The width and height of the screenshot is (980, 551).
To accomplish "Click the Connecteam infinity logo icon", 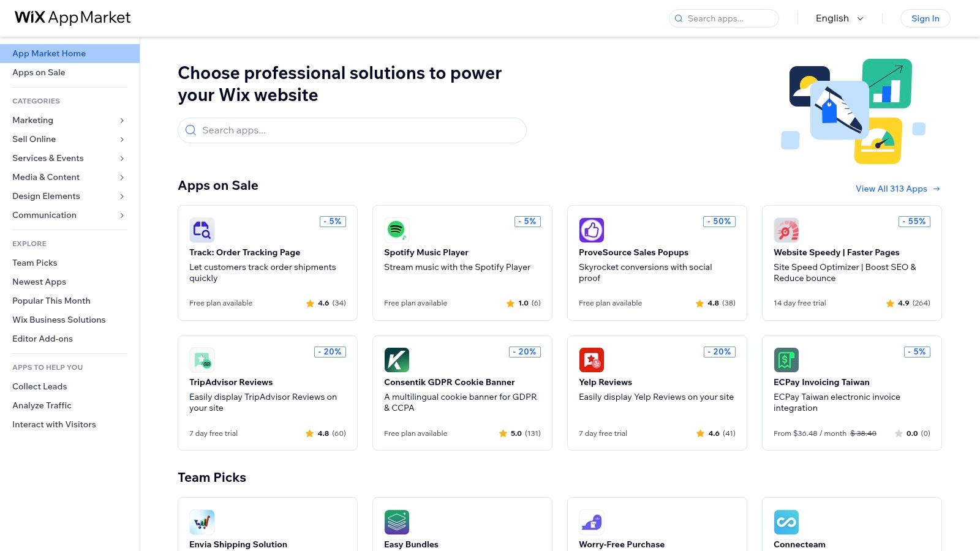I will coord(786,522).
